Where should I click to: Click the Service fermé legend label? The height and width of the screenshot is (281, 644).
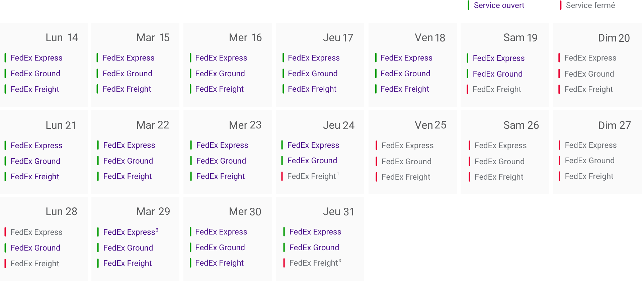590,5
